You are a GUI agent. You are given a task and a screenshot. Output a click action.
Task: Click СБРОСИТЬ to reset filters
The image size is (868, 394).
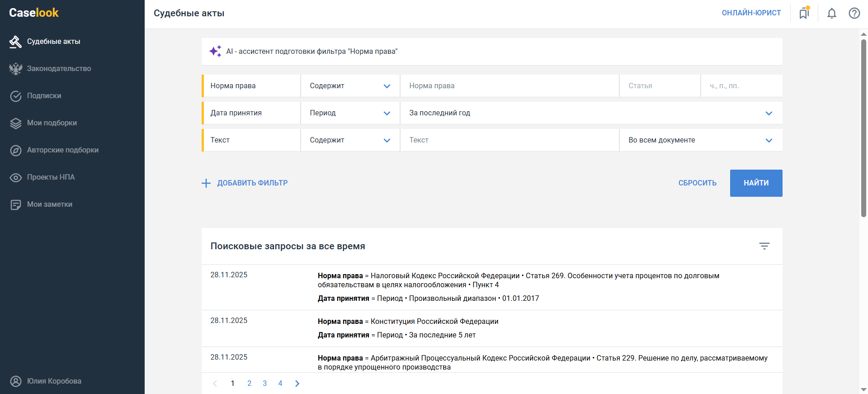click(697, 183)
